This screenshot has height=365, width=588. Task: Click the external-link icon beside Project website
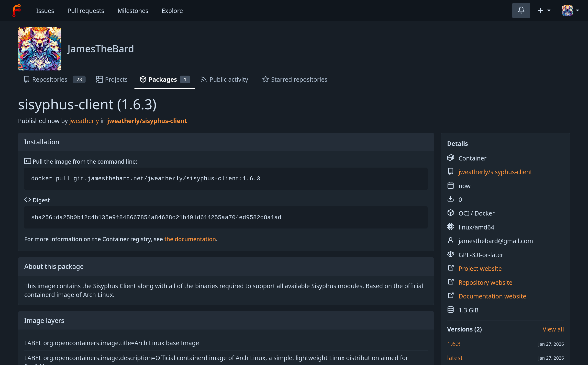[451, 268]
